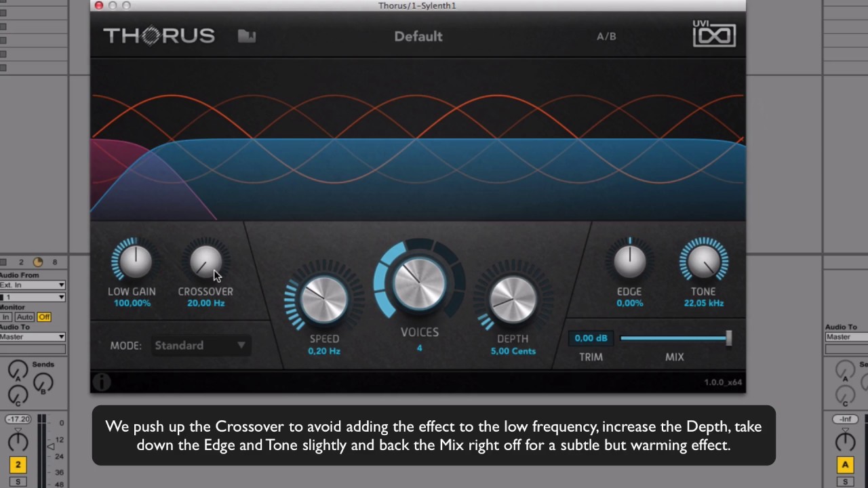Click the Trim 0,00 dB field
Viewport: 868px width, 488px height.
(x=591, y=338)
